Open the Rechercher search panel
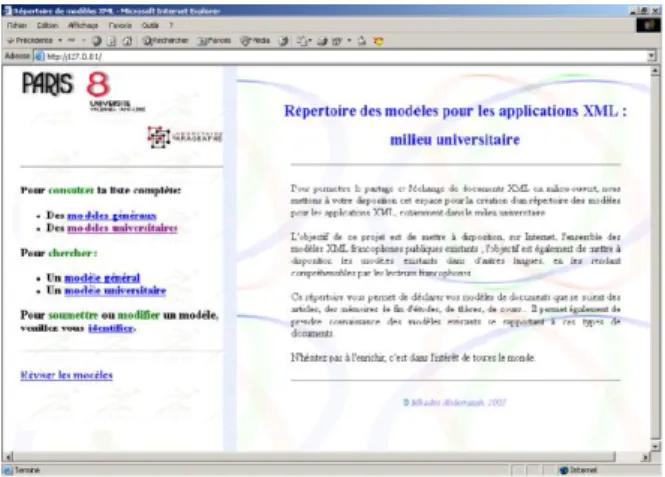The width and height of the screenshot is (665, 477). tap(166, 41)
